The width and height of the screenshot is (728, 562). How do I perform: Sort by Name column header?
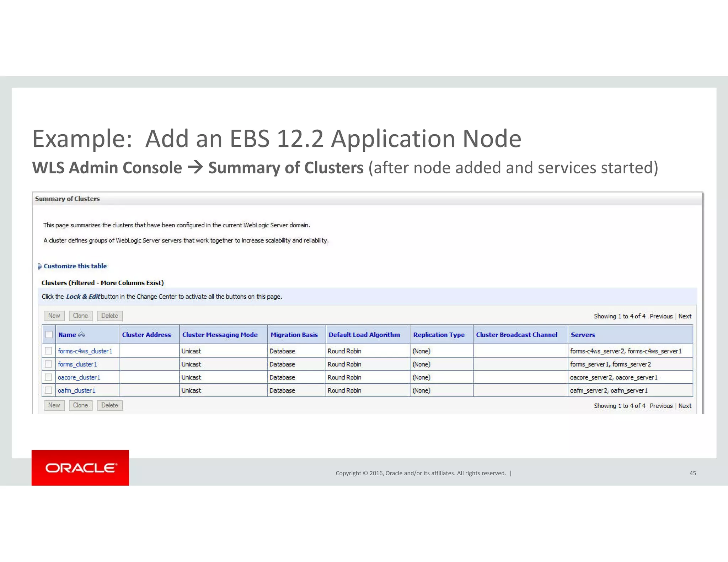[x=67, y=335]
